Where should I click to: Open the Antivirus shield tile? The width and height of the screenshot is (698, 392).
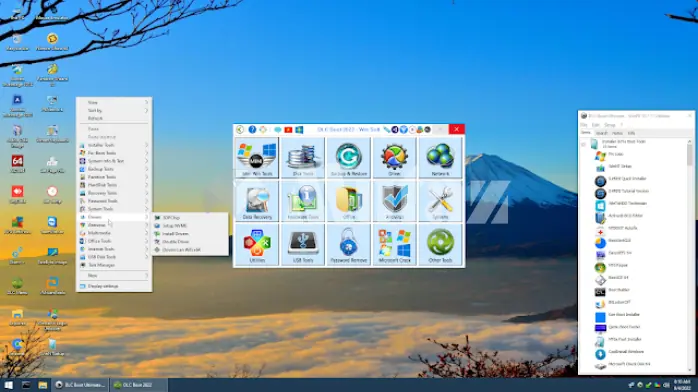pos(394,201)
